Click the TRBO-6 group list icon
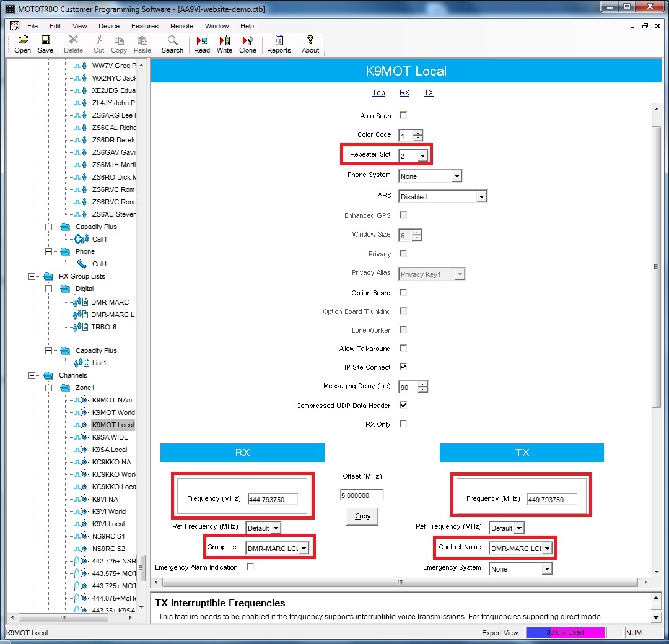Viewport: 669px width, 644px height. coord(80,327)
